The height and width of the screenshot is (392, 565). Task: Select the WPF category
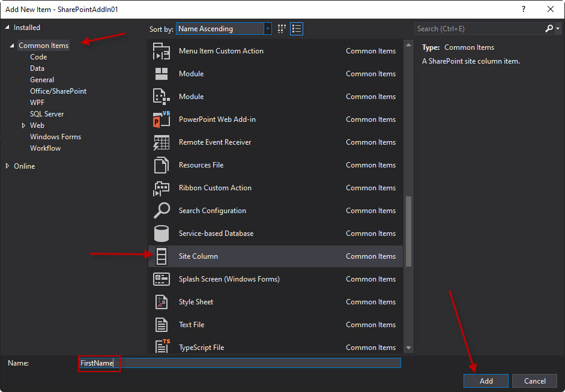37,103
